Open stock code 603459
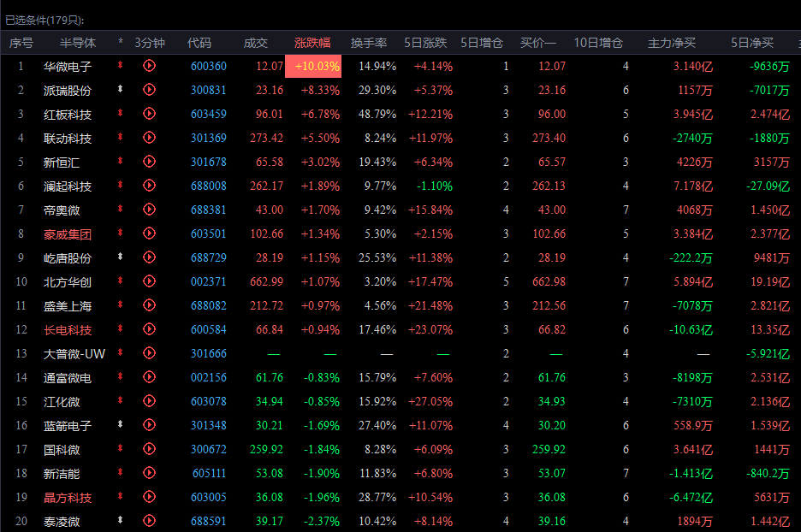This screenshot has width=801, height=532. coord(209,115)
